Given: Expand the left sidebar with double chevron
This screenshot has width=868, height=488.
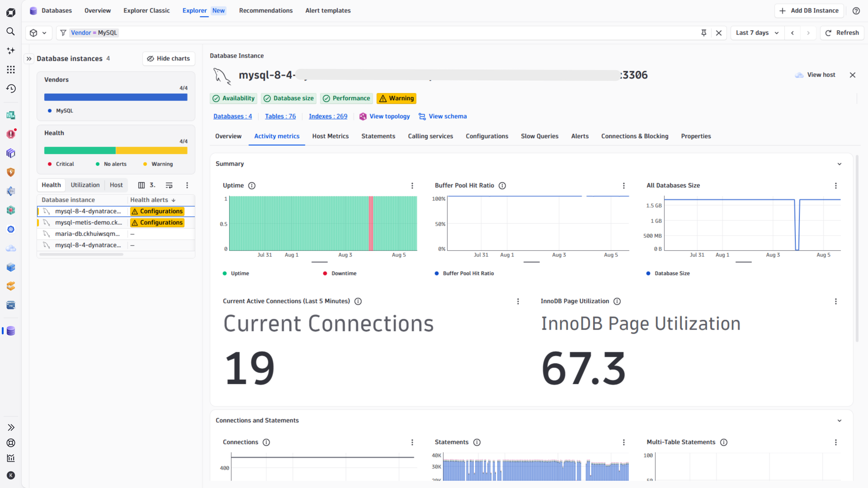Looking at the screenshot, I should coord(11,427).
